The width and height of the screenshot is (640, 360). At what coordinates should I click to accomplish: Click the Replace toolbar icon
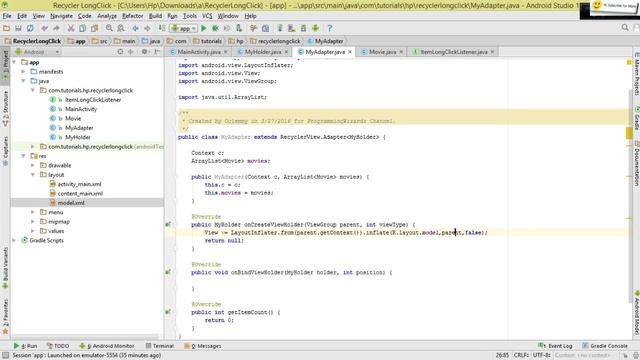121,28
